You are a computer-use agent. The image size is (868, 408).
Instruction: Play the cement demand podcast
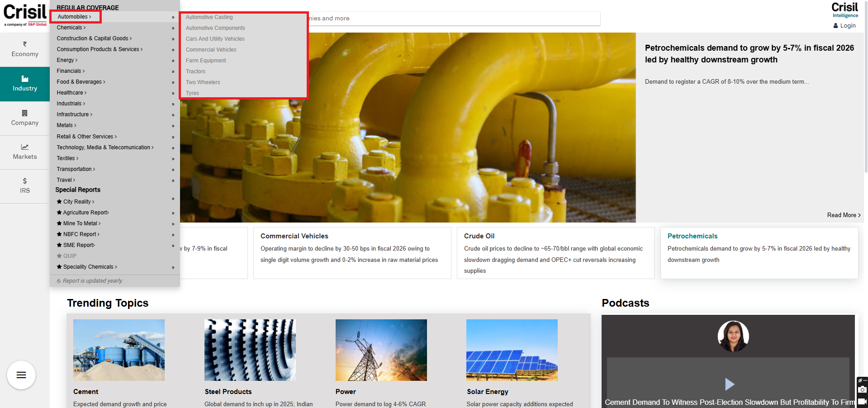729,384
